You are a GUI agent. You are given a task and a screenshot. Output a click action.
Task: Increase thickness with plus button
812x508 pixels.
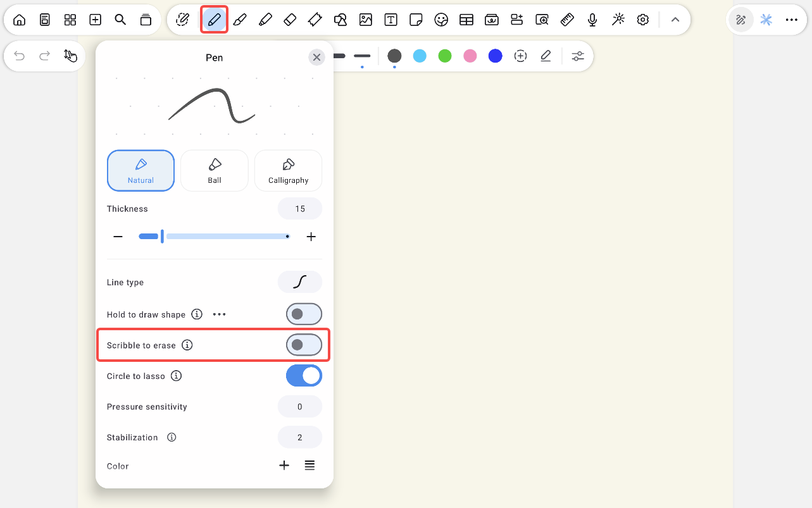tap(311, 237)
